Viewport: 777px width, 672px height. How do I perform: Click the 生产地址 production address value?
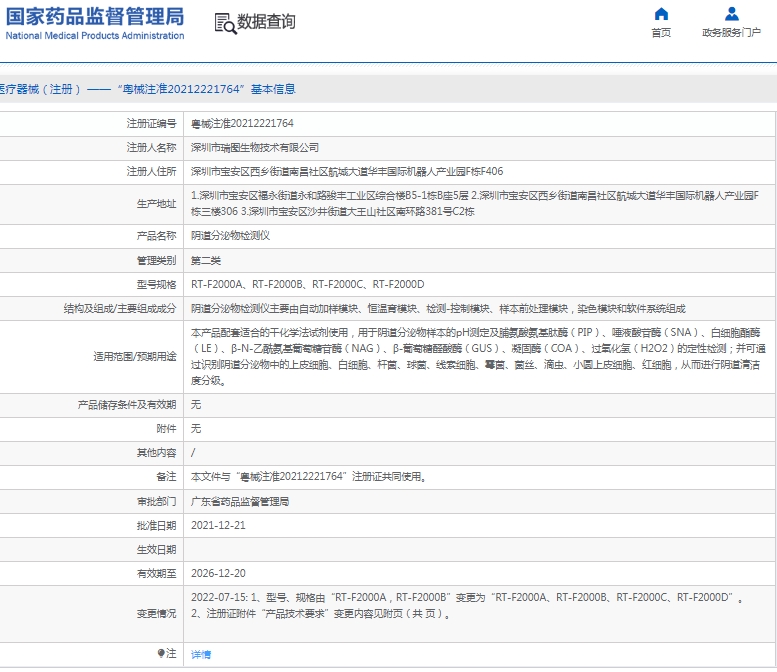coord(475,204)
